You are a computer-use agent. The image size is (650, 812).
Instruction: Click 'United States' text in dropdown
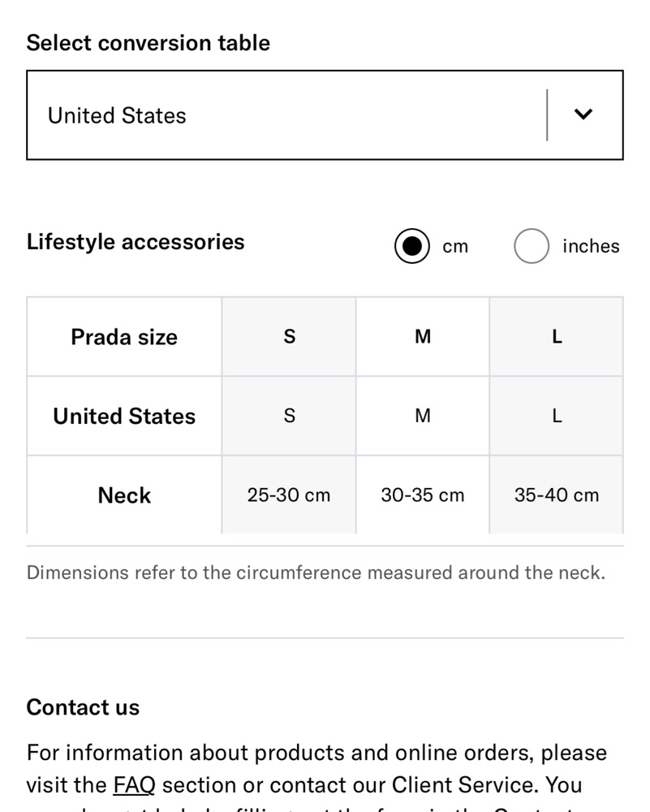coord(117,115)
